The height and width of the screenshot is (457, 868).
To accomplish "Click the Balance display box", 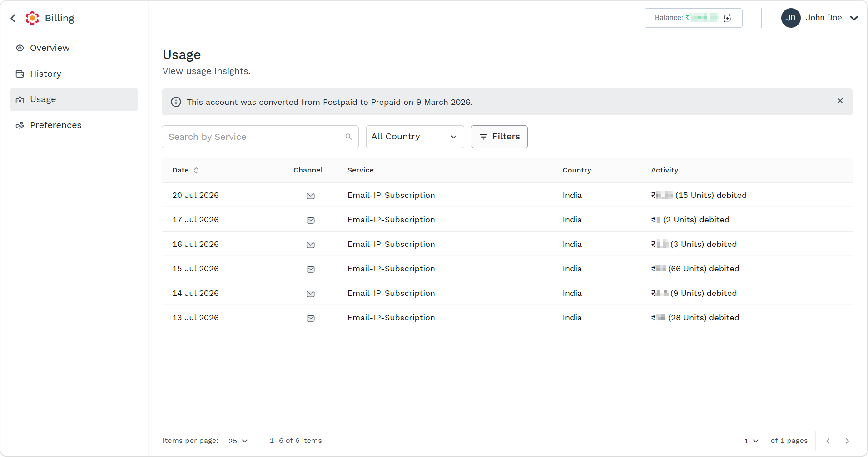I will (x=693, y=18).
